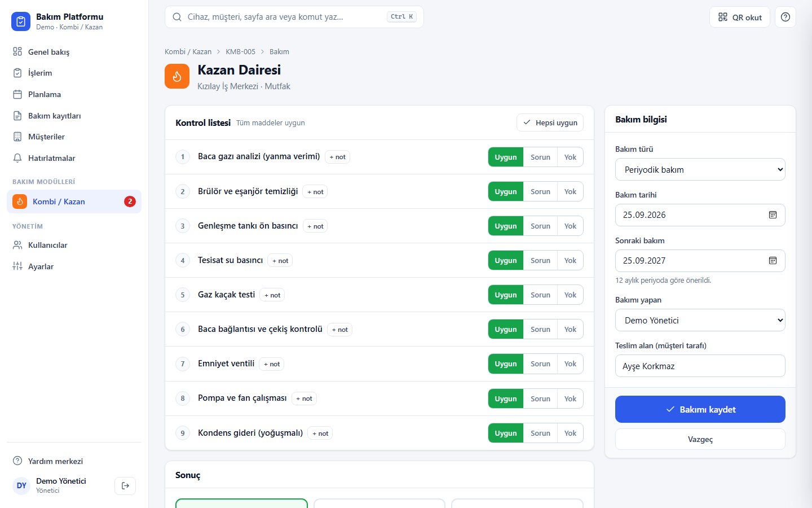Click the Hatırlatmalar bell icon

coord(17,158)
